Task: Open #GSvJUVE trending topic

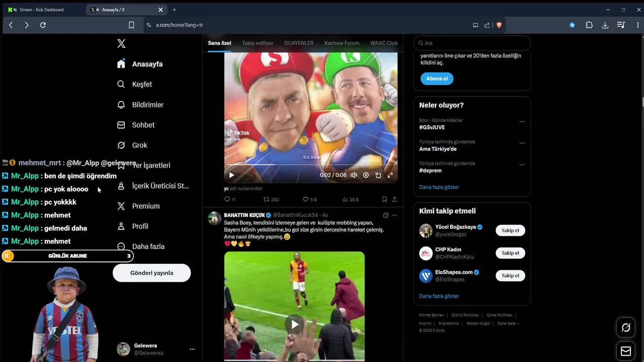Action: click(432, 127)
